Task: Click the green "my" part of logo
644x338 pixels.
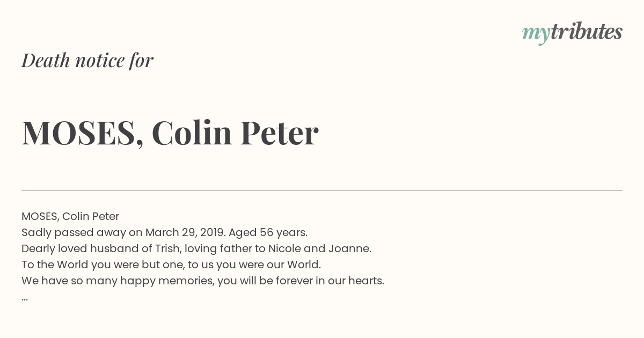Action: coord(536,35)
